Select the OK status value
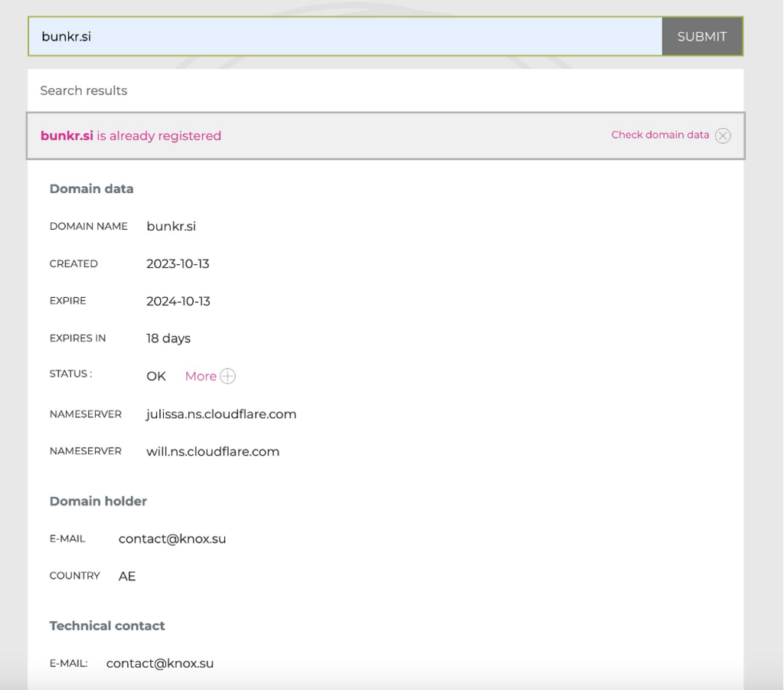Image resolution: width=784 pixels, height=690 pixels. click(156, 376)
